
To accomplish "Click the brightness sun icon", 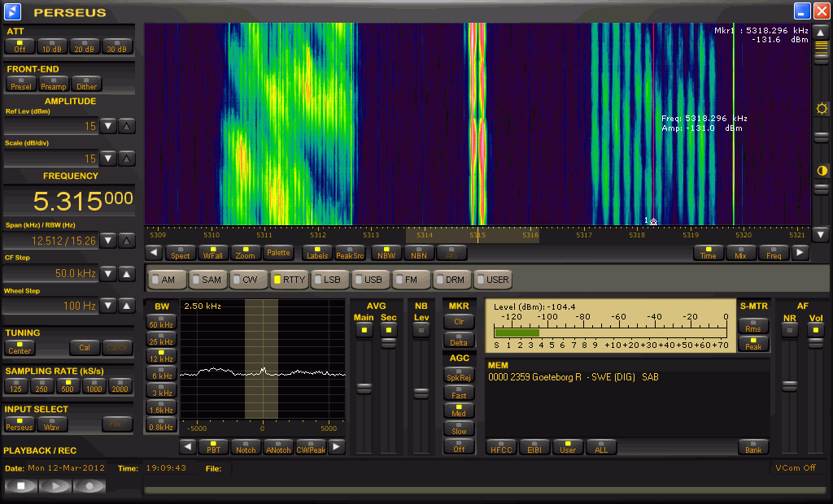I will [x=822, y=109].
